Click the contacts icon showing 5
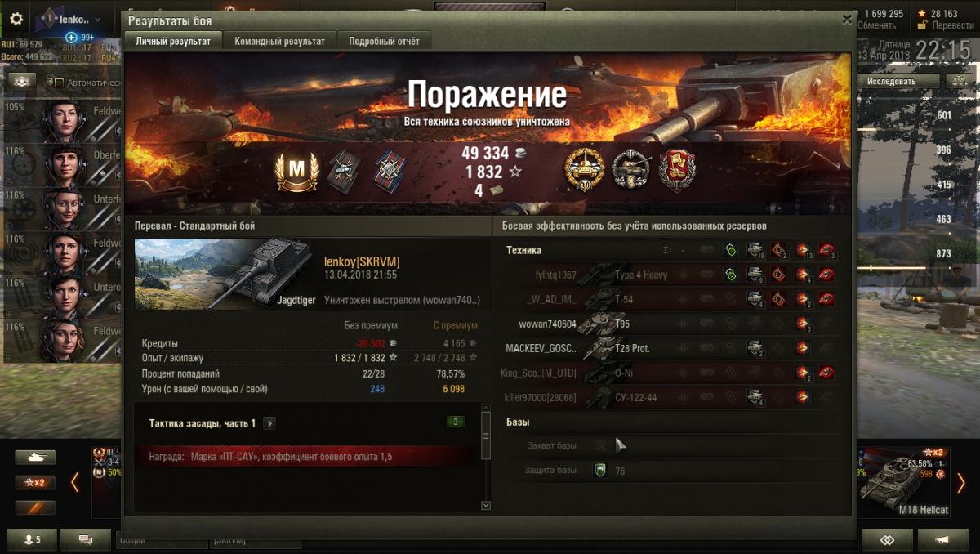This screenshot has height=554, width=980. pyautogui.click(x=30, y=539)
